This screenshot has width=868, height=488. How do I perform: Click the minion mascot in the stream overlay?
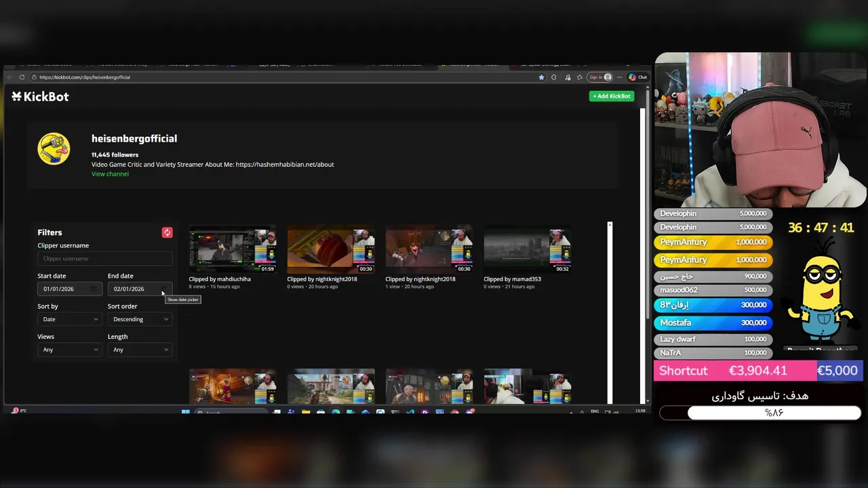click(821, 291)
